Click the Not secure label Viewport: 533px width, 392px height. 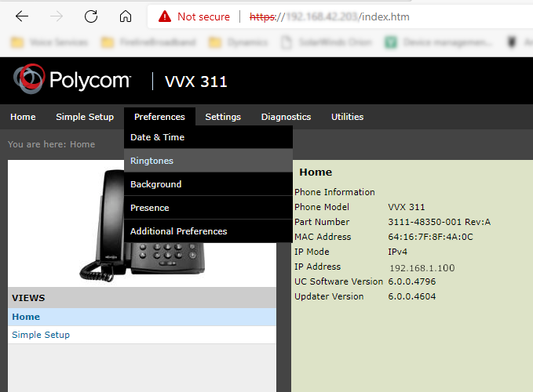[x=203, y=16]
